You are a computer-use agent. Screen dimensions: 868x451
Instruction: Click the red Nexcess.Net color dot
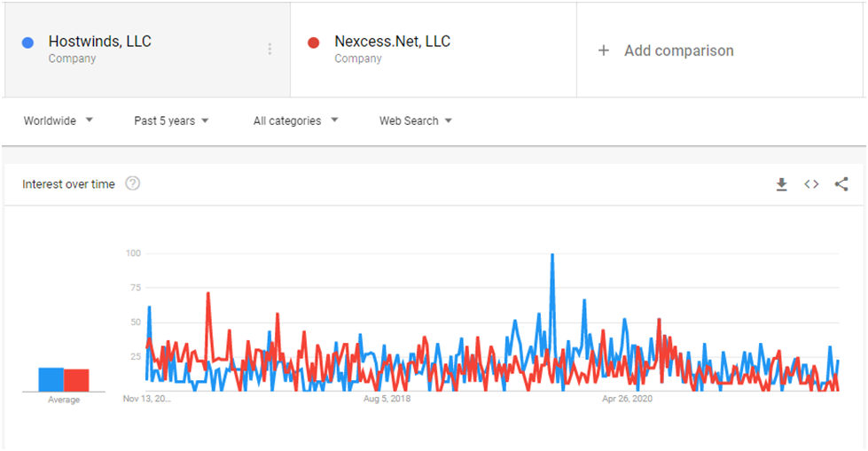[x=313, y=43]
